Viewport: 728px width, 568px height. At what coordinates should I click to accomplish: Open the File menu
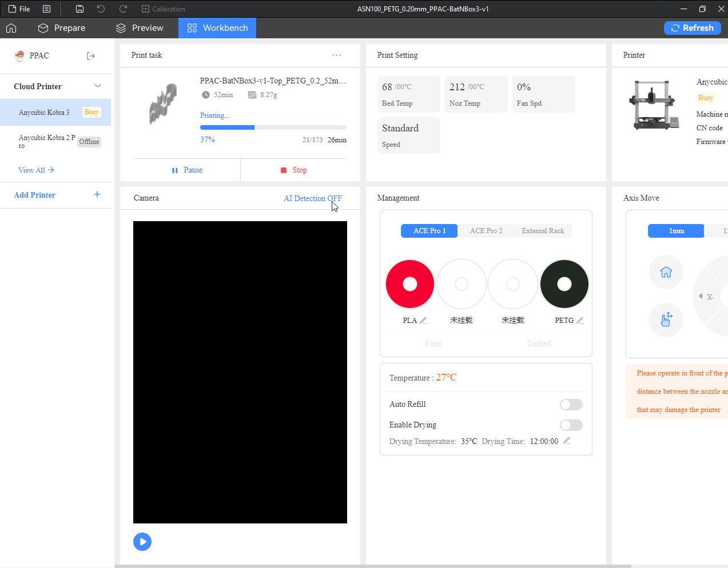(19, 9)
